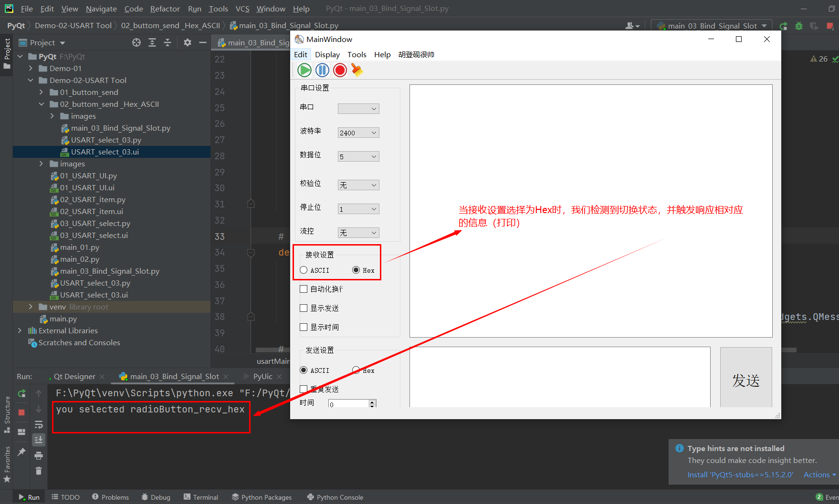Click the green play icon in MainWindow toolbar
This screenshot has width=839, height=504.
pyautogui.click(x=304, y=70)
